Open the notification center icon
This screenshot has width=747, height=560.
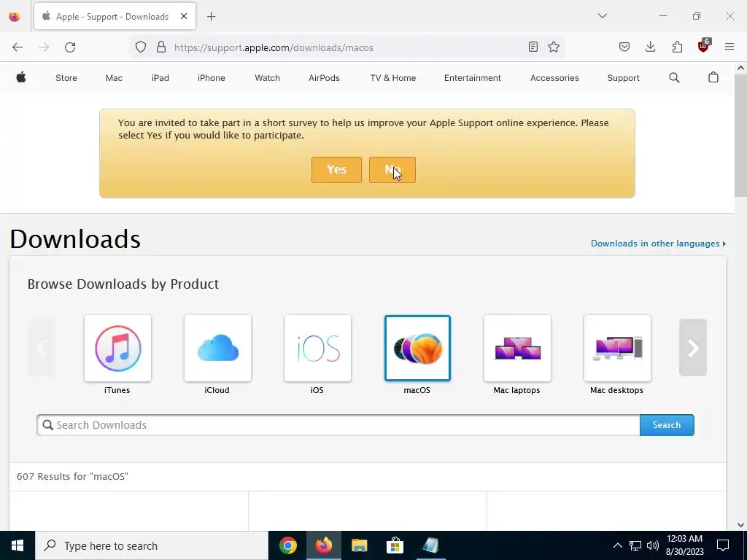723,545
